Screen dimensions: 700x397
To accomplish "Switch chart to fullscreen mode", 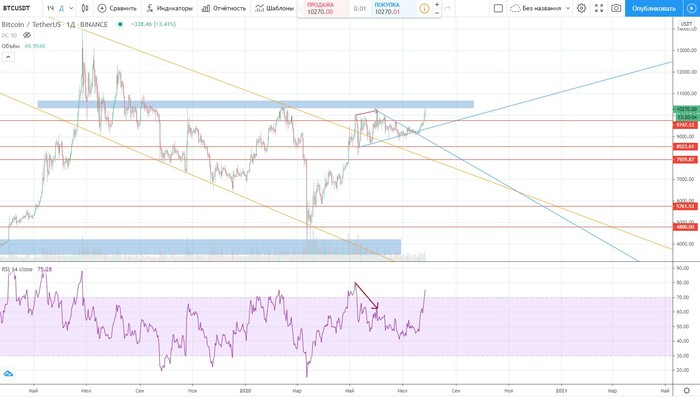I will [599, 8].
